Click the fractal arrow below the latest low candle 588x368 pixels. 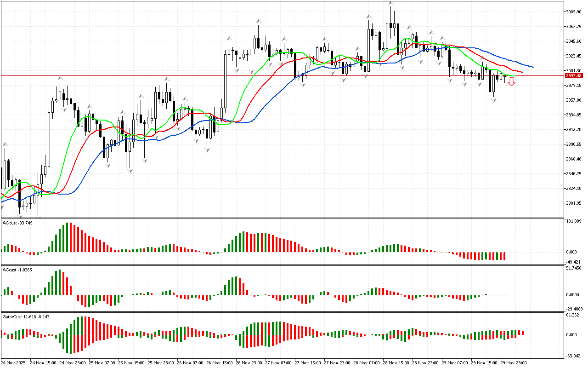[x=494, y=100]
